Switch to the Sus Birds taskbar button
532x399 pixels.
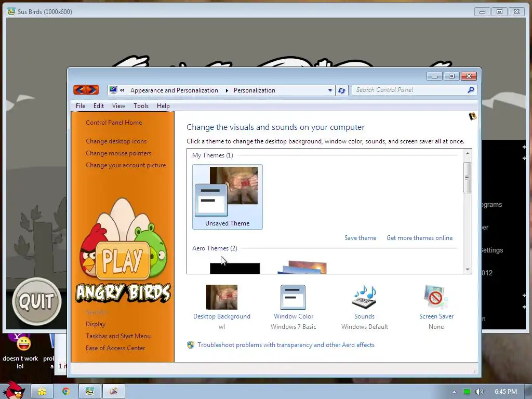(x=89, y=392)
